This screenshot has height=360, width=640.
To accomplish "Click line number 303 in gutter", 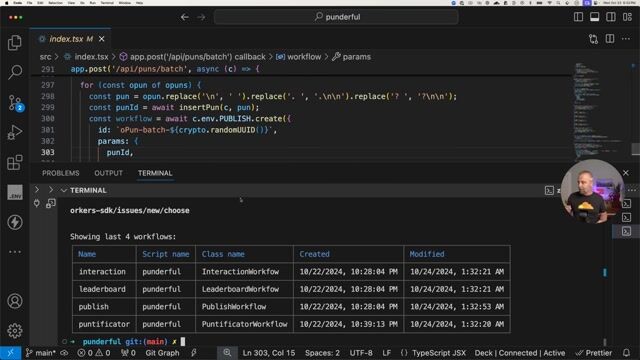I will (x=47, y=152).
